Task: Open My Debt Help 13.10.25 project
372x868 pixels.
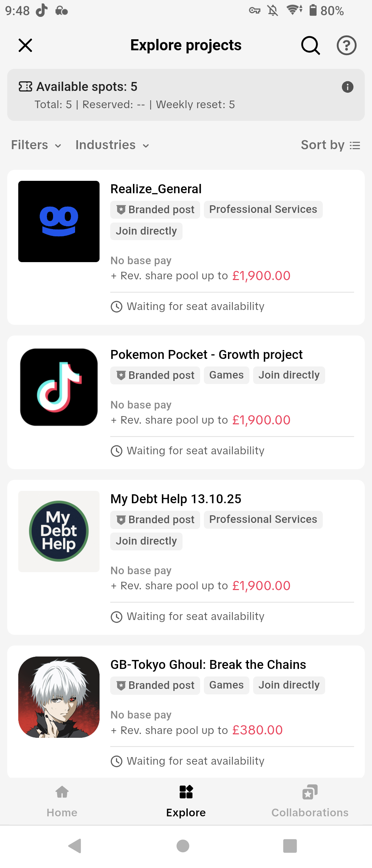Action: click(176, 499)
